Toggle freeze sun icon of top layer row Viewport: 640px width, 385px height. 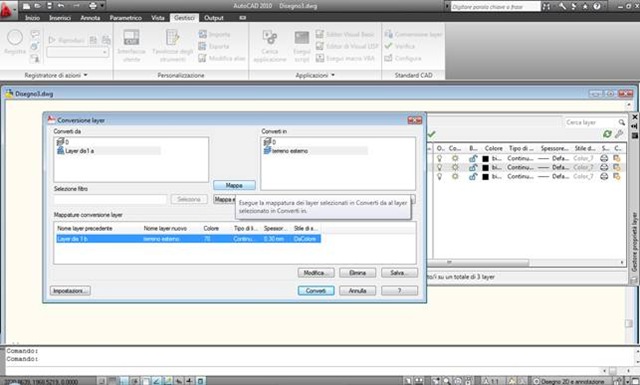click(455, 158)
